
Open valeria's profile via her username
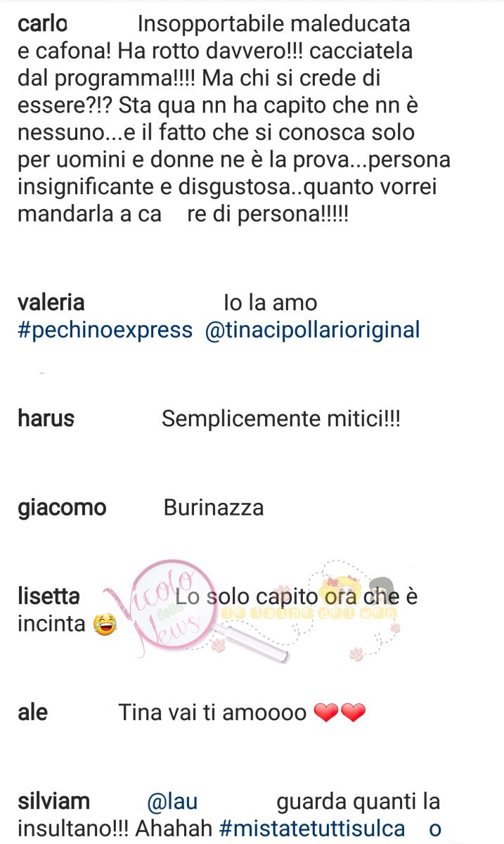point(51,303)
